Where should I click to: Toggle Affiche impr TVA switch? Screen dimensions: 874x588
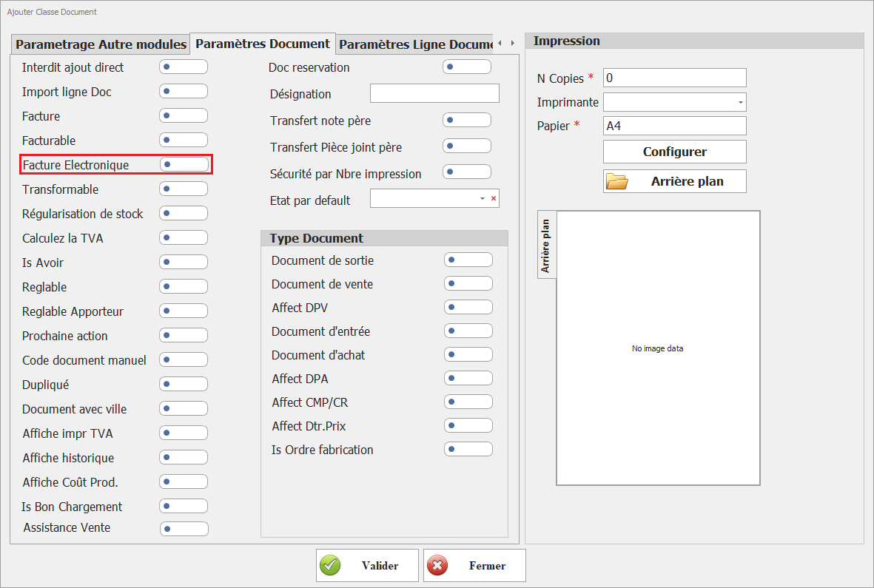[x=184, y=433]
